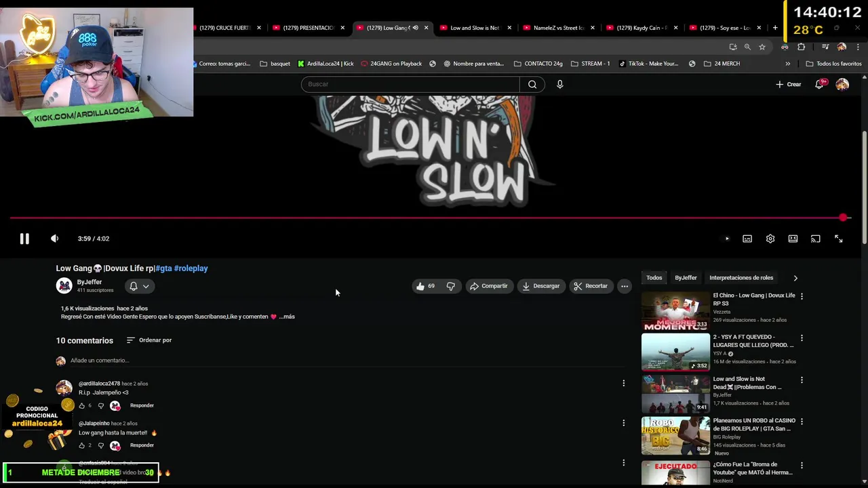Viewport: 868px width, 488px height.
Task: Open the Compartir share dialog
Action: [x=489, y=286]
